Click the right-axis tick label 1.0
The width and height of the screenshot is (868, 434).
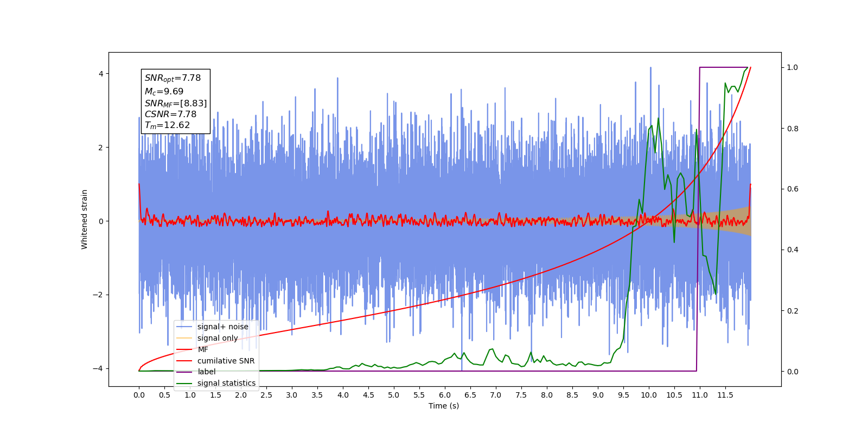793,67
